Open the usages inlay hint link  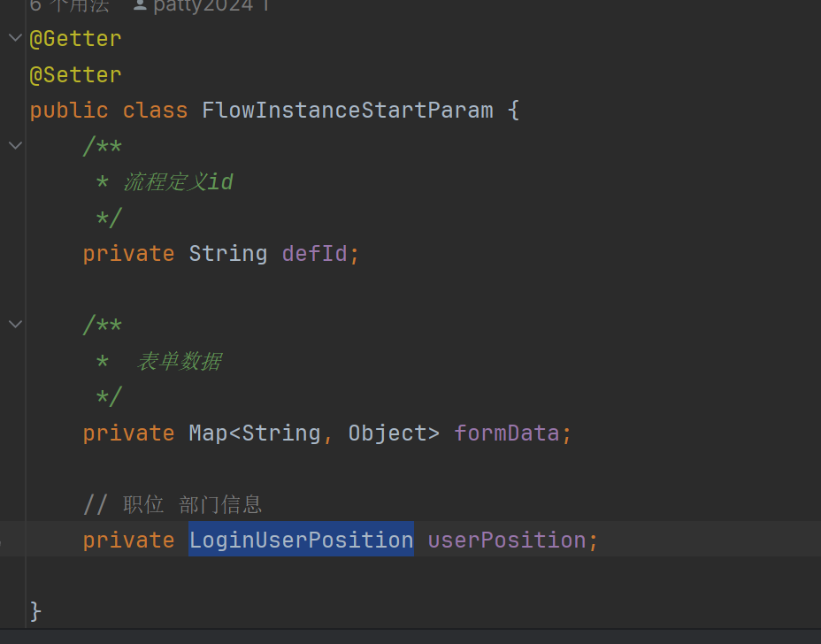(69, 5)
